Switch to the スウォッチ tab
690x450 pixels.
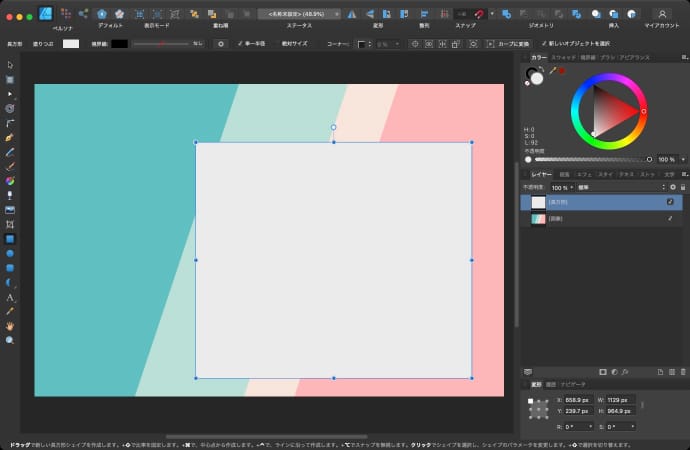563,58
